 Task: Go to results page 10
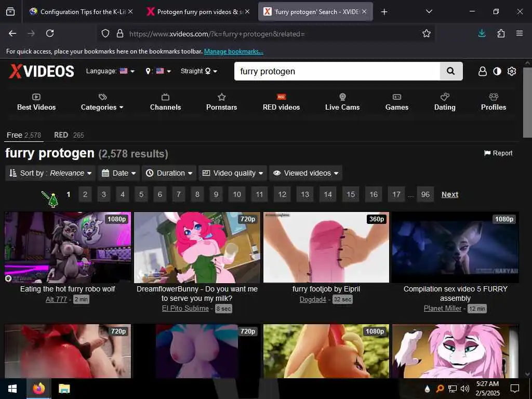[x=237, y=194]
